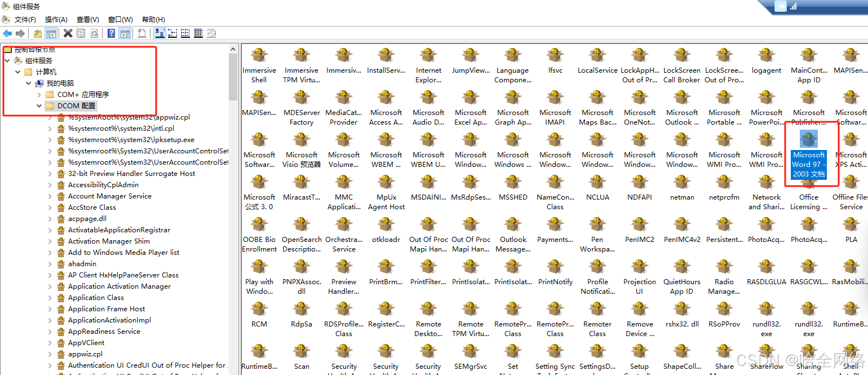868x375 pixels.
Task: Switch to large icons view
Action: coord(160,33)
